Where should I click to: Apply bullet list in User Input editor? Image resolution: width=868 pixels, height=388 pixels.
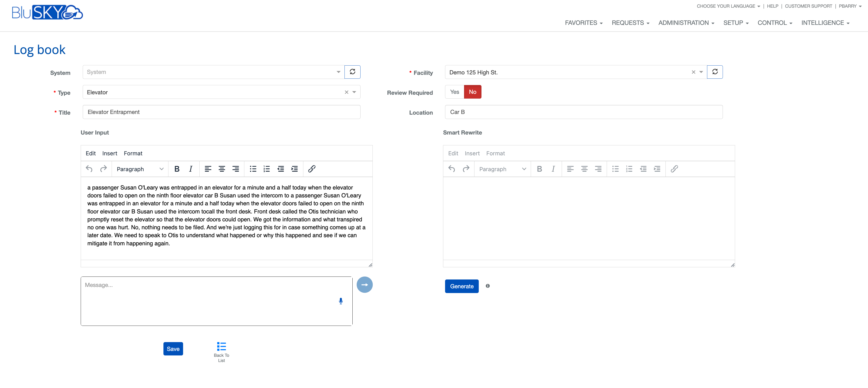tap(253, 169)
